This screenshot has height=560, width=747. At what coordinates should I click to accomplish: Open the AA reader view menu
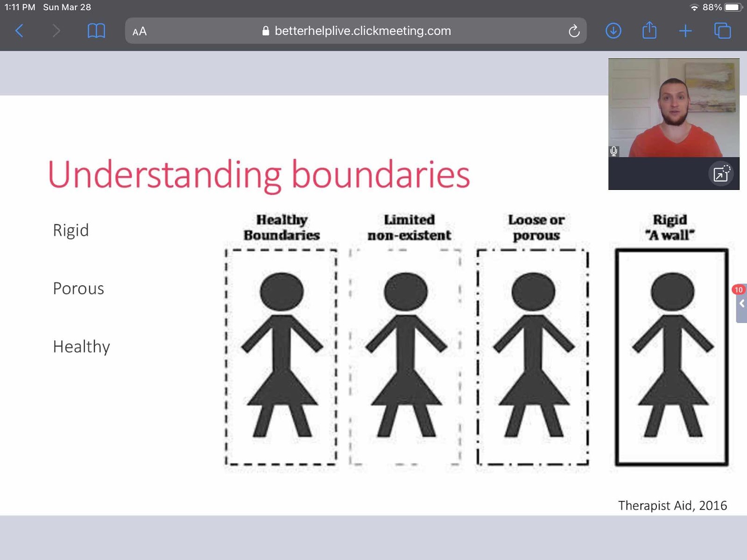(140, 31)
